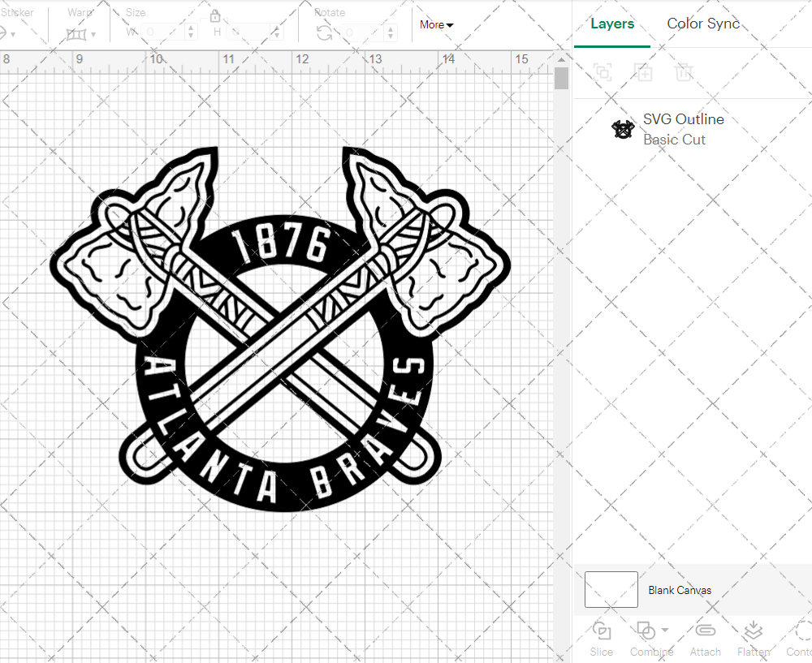
Task: Select the SVG Outline layer
Action: coord(682,129)
